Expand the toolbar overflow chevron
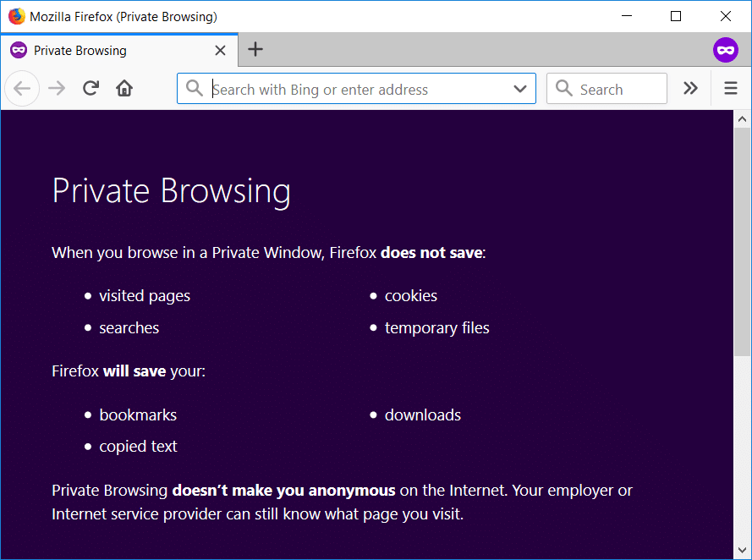 pyautogui.click(x=690, y=89)
